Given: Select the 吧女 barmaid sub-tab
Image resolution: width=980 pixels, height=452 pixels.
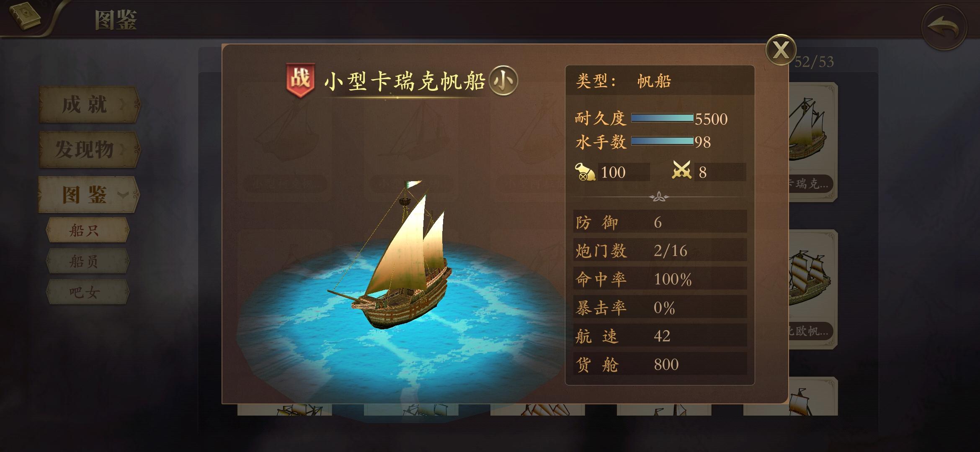Looking at the screenshot, I should coord(87,292).
